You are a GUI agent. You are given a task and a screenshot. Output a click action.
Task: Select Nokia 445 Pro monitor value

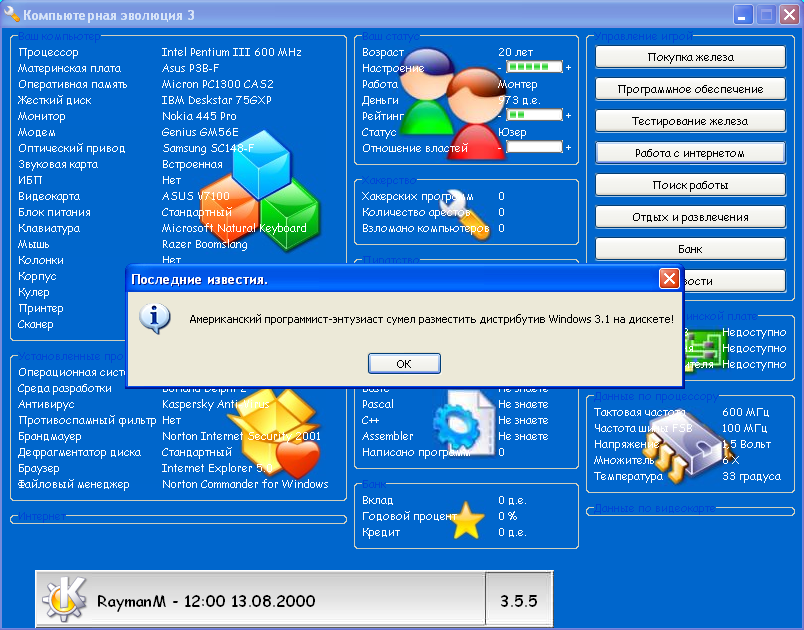pos(199,116)
